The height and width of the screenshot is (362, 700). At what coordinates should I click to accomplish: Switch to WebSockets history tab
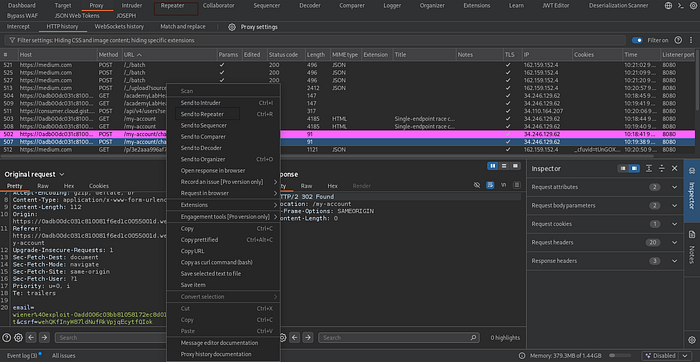119,27
